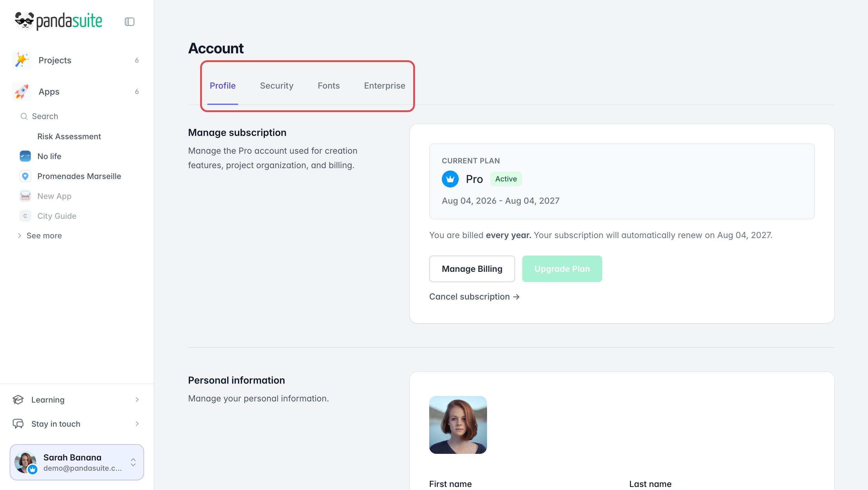Follow the Cancel subscription link
Screen dimensions: 868x490
[474, 297]
